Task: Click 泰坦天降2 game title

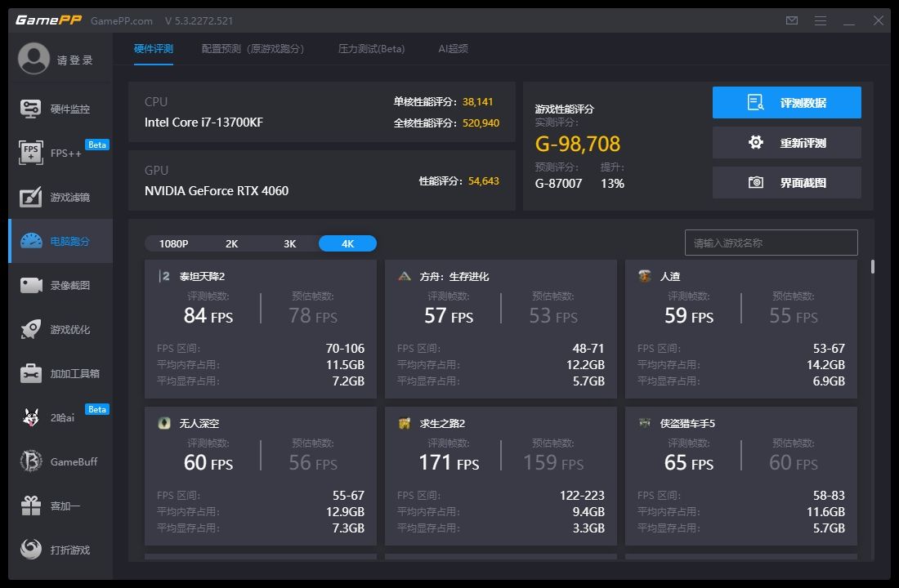Action: click(202, 276)
